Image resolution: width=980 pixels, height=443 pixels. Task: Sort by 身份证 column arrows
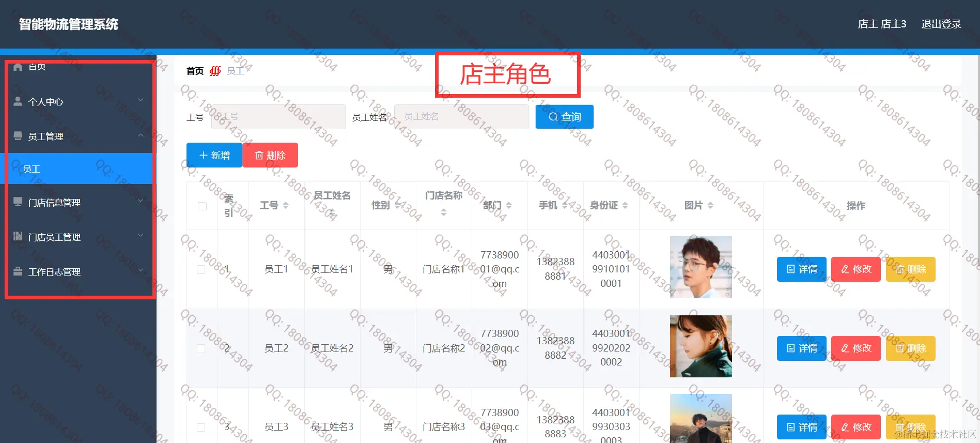(625, 206)
